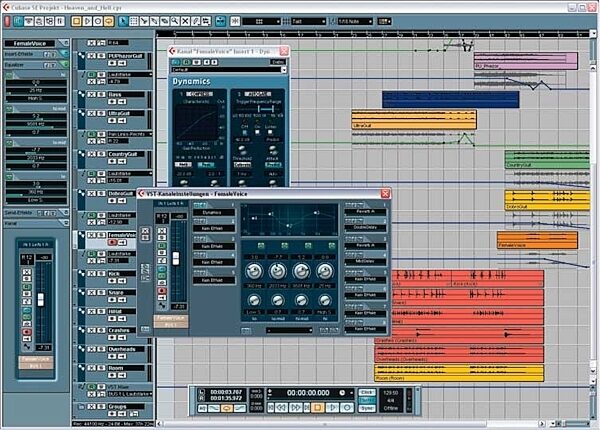The width and height of the screenshot is (600, 430).
Task: Mute channel in VST channel settings strip
Action: [x=162, y=231]
